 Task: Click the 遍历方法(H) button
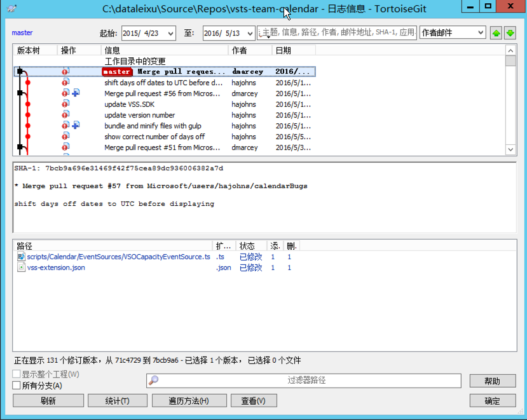[x=189, y=400]
